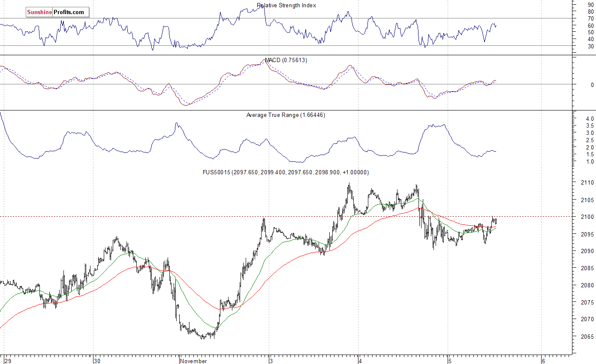The width and height of the screenshot is (596, 364).
Task: Click the 29 date label on time axis
Action: coord(7,361)
